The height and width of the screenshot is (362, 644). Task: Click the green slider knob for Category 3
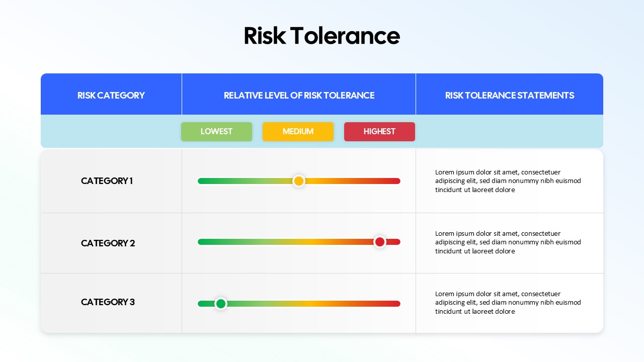tap(221, 304)
